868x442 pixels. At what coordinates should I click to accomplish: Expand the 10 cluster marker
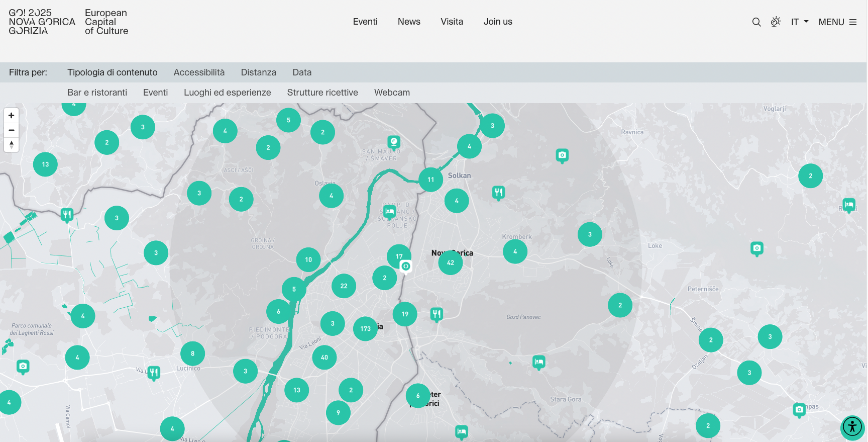[308, 260]
